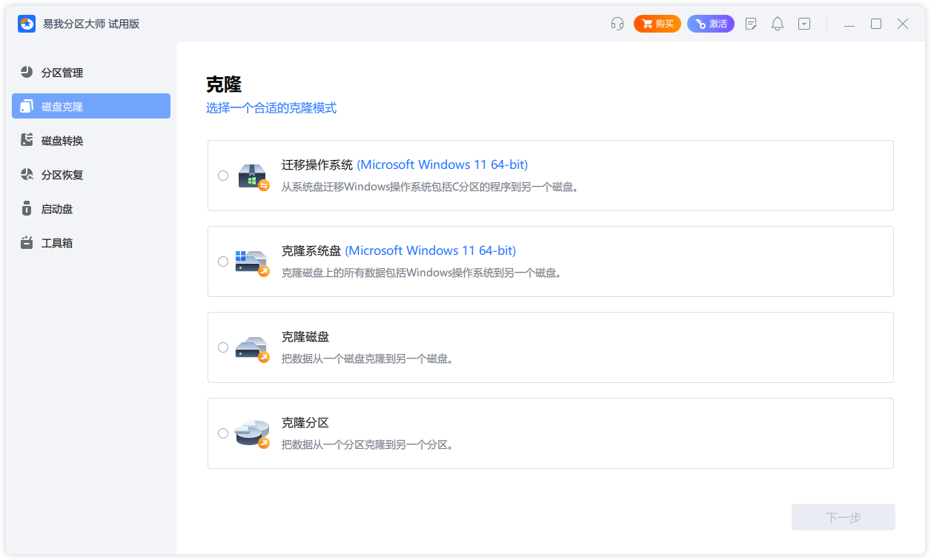Click the orange 购买 purchase button
The height and width of the screenshot is (560, 931).
pos(657,24)
